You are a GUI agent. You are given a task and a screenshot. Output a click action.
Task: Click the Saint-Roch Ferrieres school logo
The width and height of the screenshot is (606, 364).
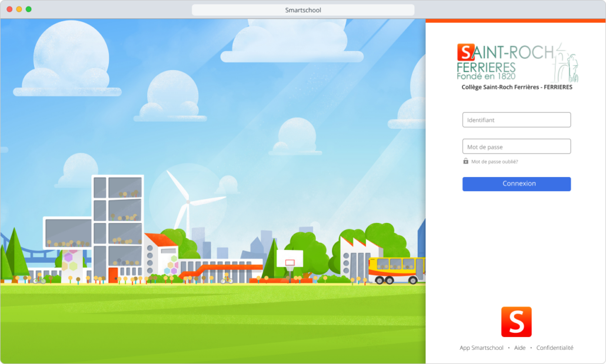[516, 62]
